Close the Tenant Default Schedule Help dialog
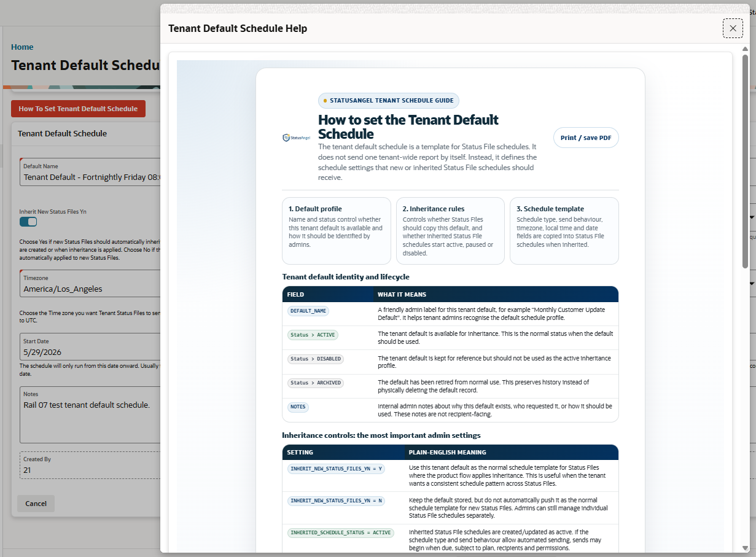 [x=733, y=28]
